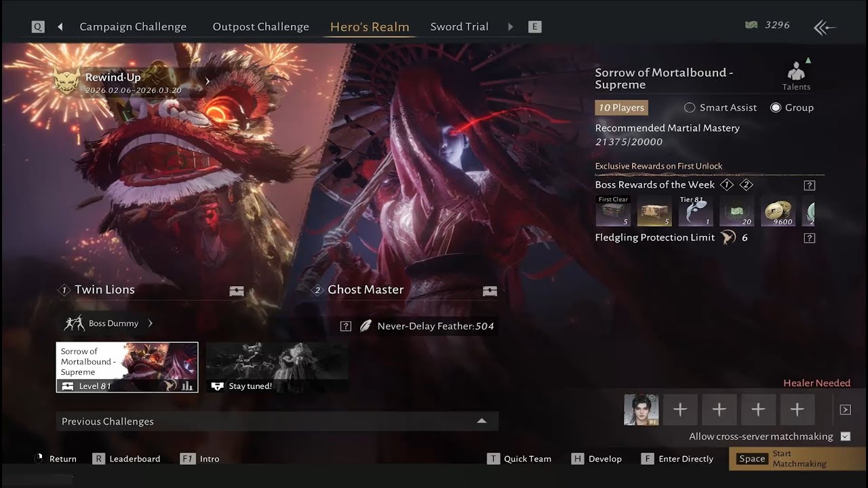Add teammate in last empty plus slot
The width and height of the screenshot is (868, 488).
point(797,409)
